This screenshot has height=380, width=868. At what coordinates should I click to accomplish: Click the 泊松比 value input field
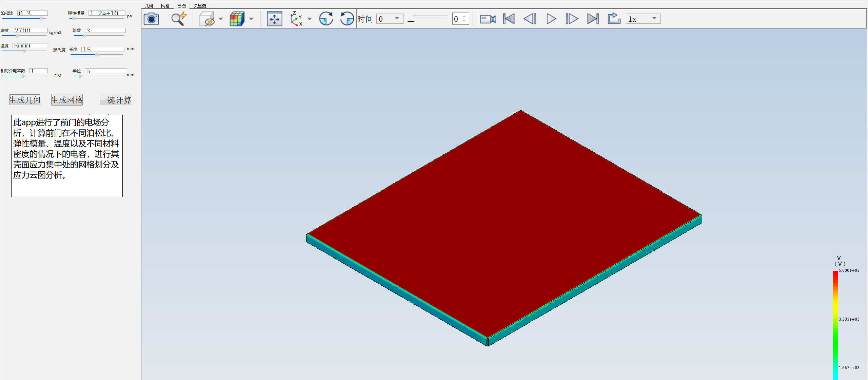click(33, 13)
